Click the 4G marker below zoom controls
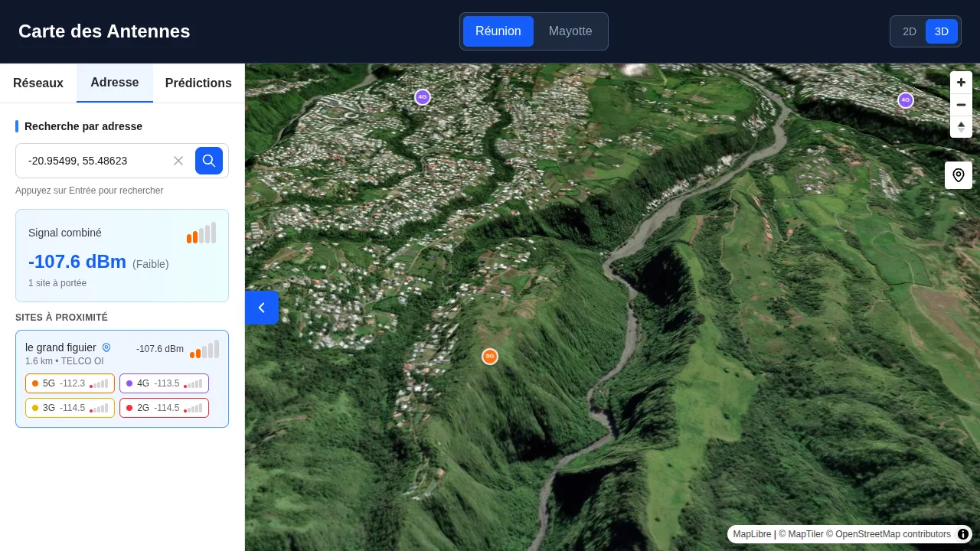This screenshot has height=551, width=980. 906,100
